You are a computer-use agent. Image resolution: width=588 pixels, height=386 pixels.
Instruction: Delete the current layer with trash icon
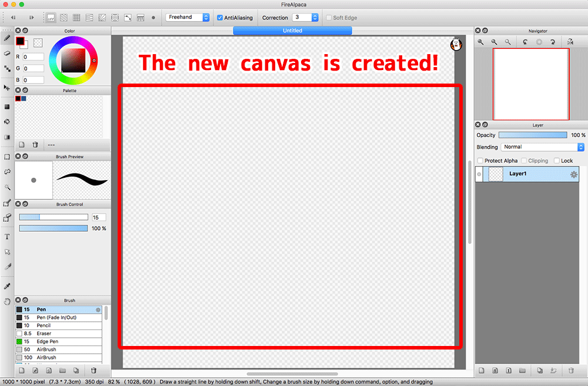tap(572, 370)
